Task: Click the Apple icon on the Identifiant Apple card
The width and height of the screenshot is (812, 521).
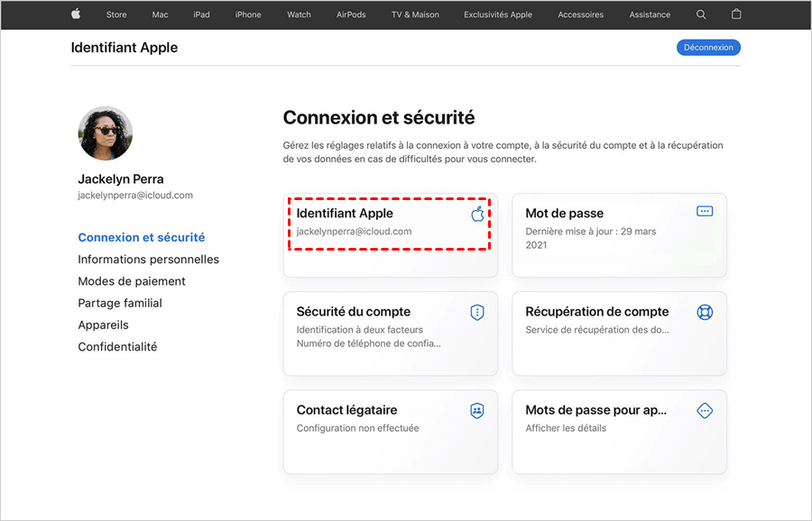Action: (477, 214)
